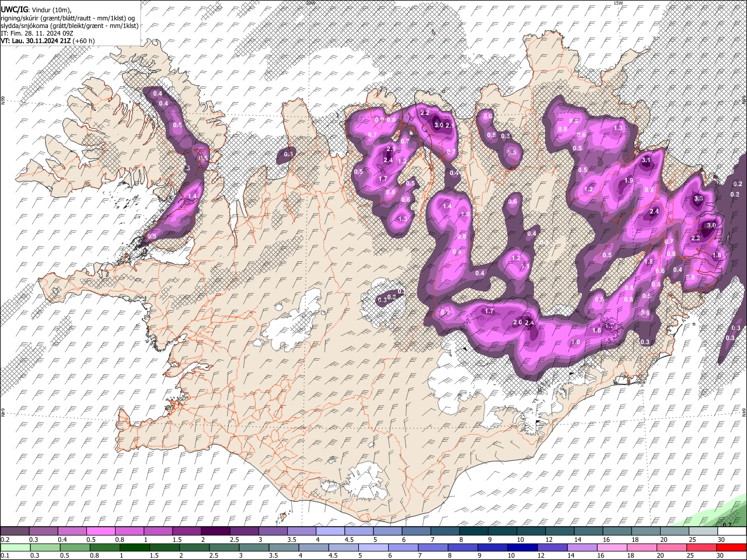Click the 12 label on the lower scale
747x560 pixels.
(x=541, y=556)
